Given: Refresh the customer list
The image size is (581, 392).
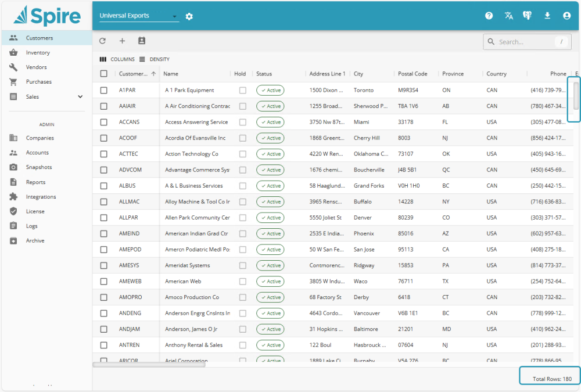Looking at the screenshot, I should pos(103,41).
